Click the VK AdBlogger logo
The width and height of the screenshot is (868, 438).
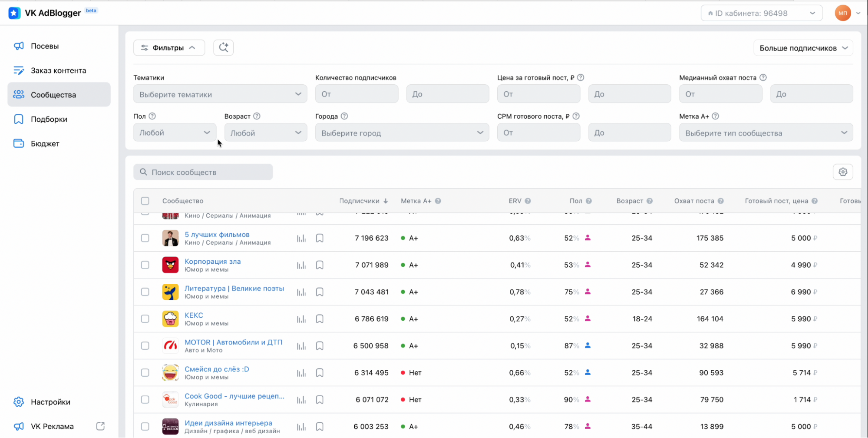(x=14, y=13)
